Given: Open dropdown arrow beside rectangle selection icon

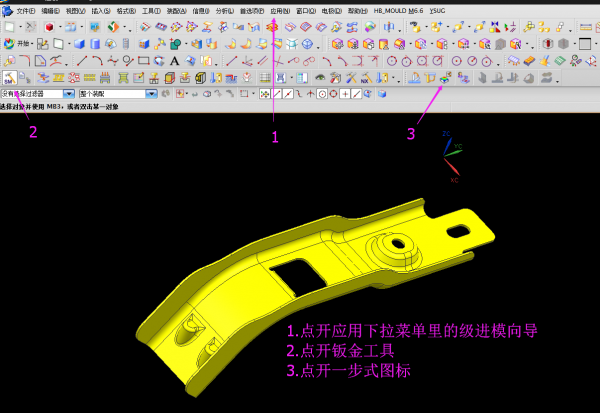Looking at the screenshot, I should click(x=253, y=94).
